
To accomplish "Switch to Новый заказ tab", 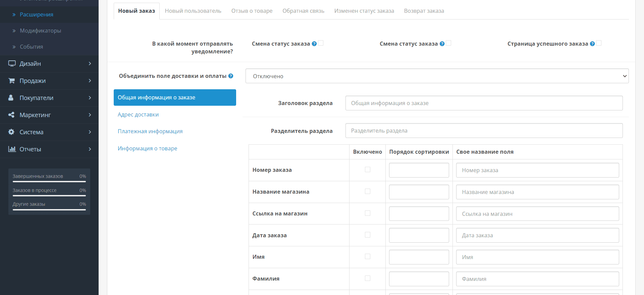I will pos(137,11).
